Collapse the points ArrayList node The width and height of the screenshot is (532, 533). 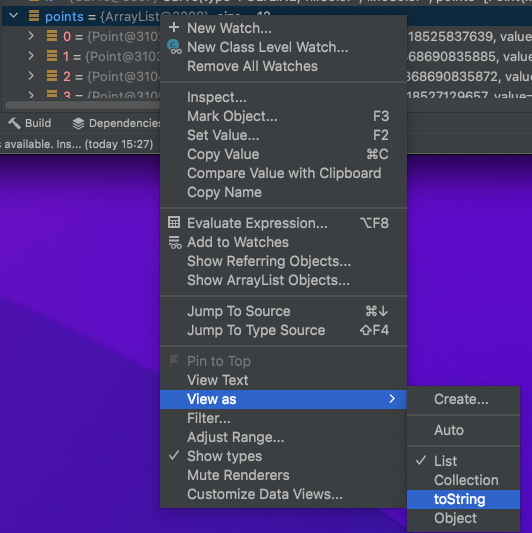click(14, 16)
